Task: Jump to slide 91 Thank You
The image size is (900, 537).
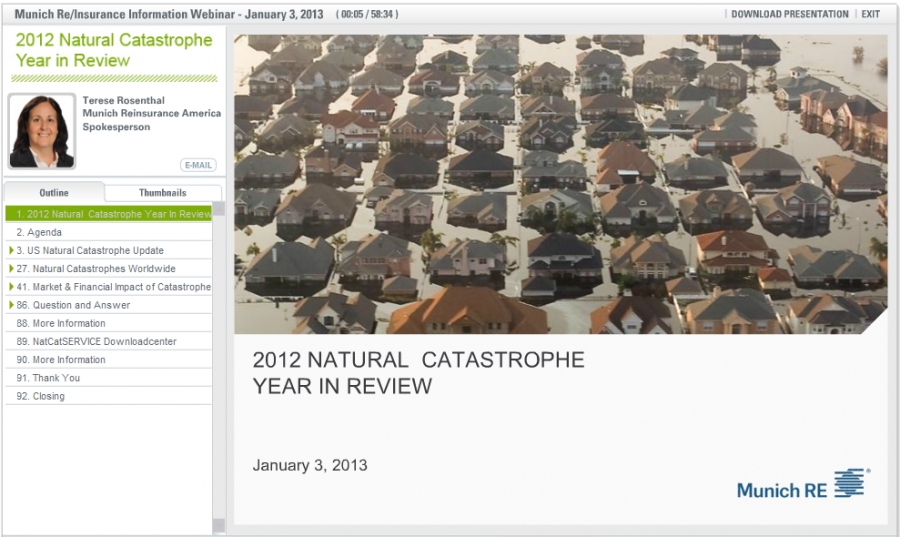Action: coord(108,378)
